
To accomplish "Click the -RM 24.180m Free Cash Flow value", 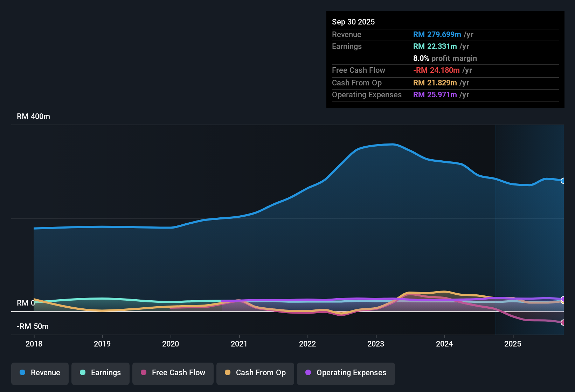I will pos(436,70).
